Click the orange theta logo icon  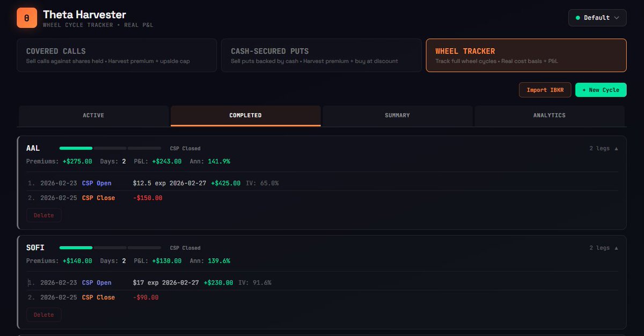pos(27,18)
